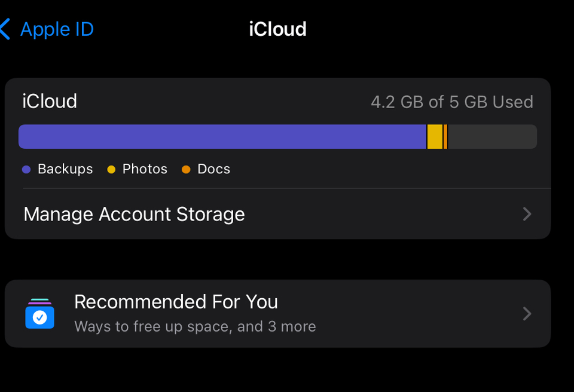The width and height of the screenshot is (574, 392).
Task: Click the Docs legend label
Action: pos(213,169)
